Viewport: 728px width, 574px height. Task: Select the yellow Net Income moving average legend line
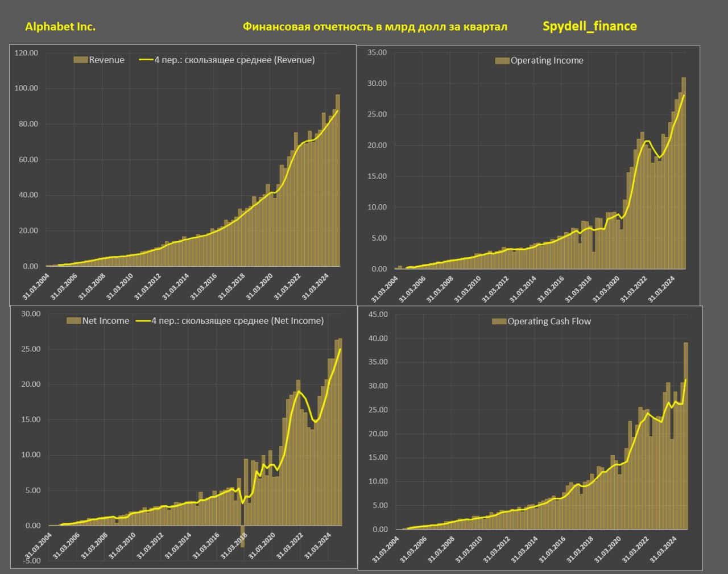pyautogui.click(x=143, y=321)
